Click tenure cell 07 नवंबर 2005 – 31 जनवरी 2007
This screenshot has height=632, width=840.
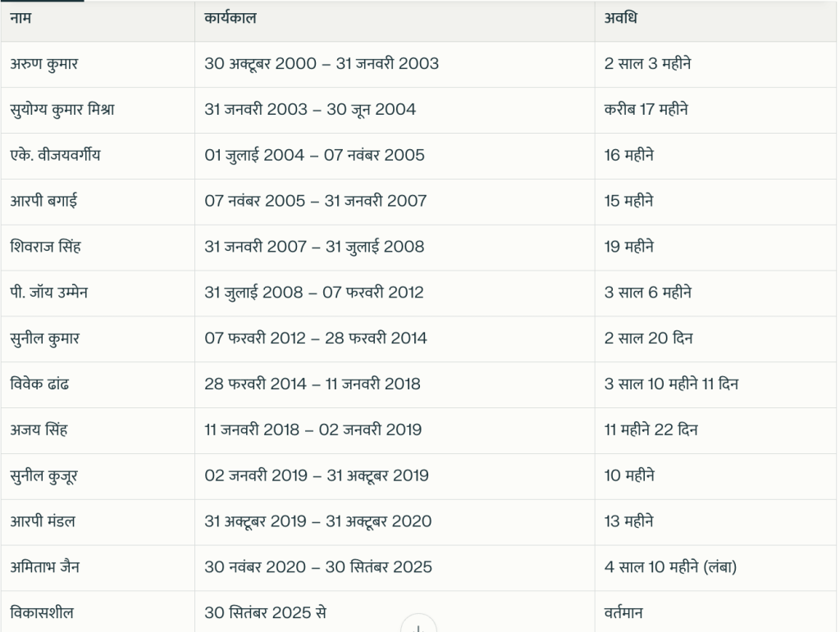[315, 202]
